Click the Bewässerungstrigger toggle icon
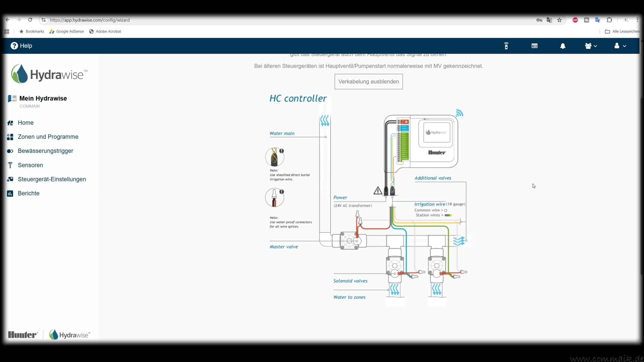The image size is (644, 362). pyautogui.click(x=10, y=151)
